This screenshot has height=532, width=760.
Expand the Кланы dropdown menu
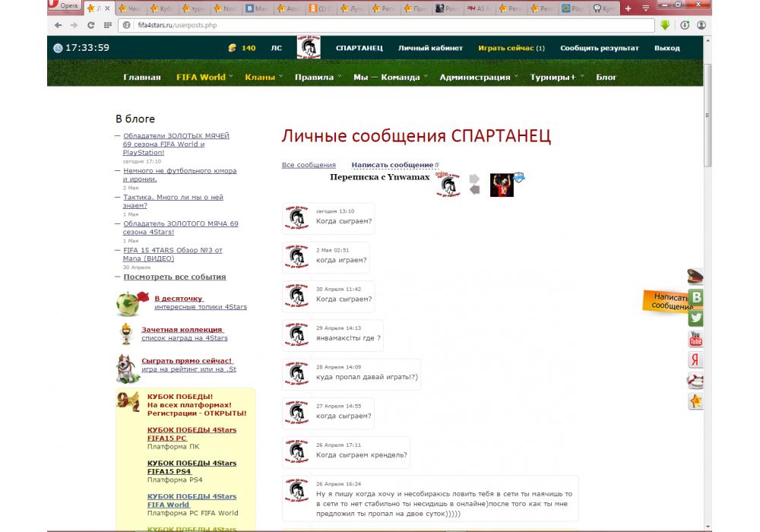pos(263,77)
